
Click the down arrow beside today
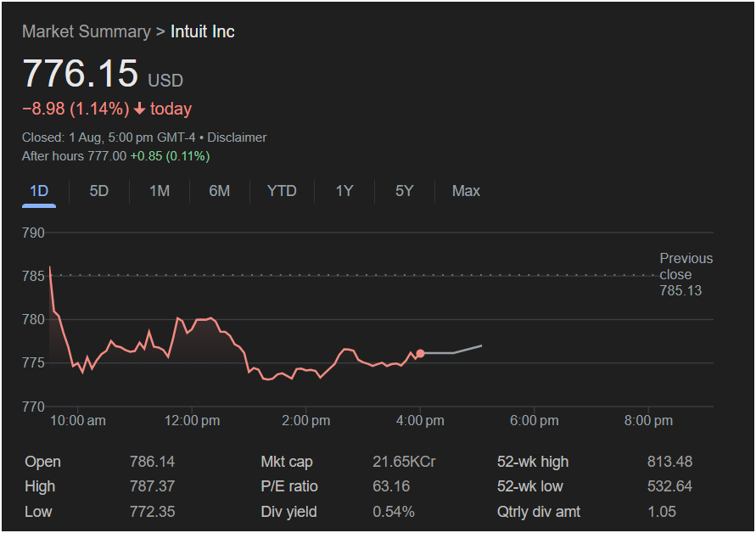pos(139,109)
